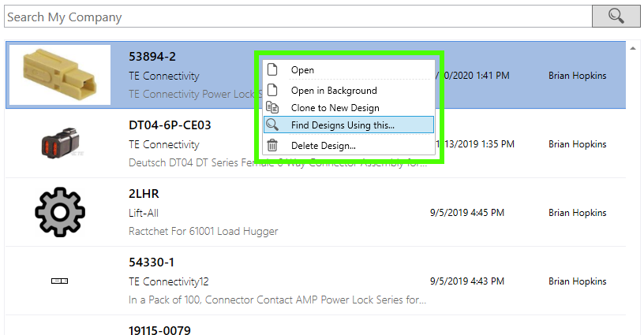This screenshot has width=644, height=335.
Task: Click the 54330-1 small contact thumbnail
Action: coord(59,281)
